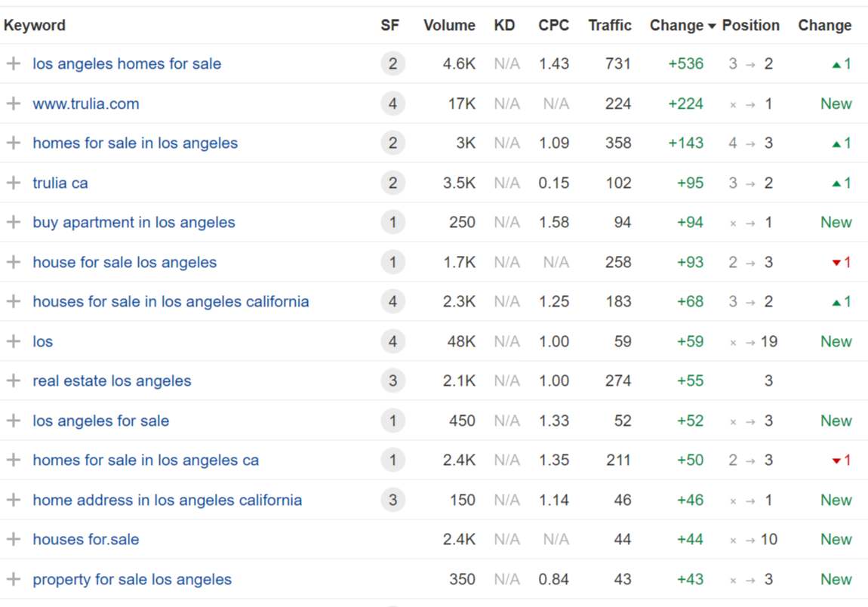
Task: Click the SF badge for www.trulia.com
Action: point(392,103)
